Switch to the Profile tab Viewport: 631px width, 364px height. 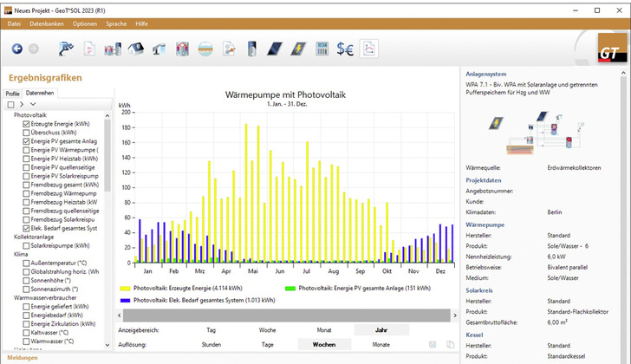[12, 93]
